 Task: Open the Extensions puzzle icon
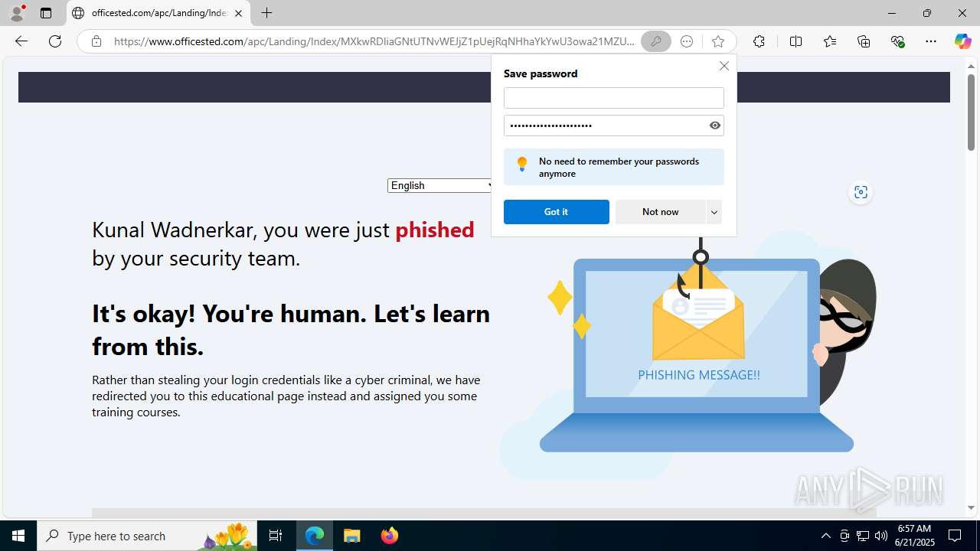(759, 41)
